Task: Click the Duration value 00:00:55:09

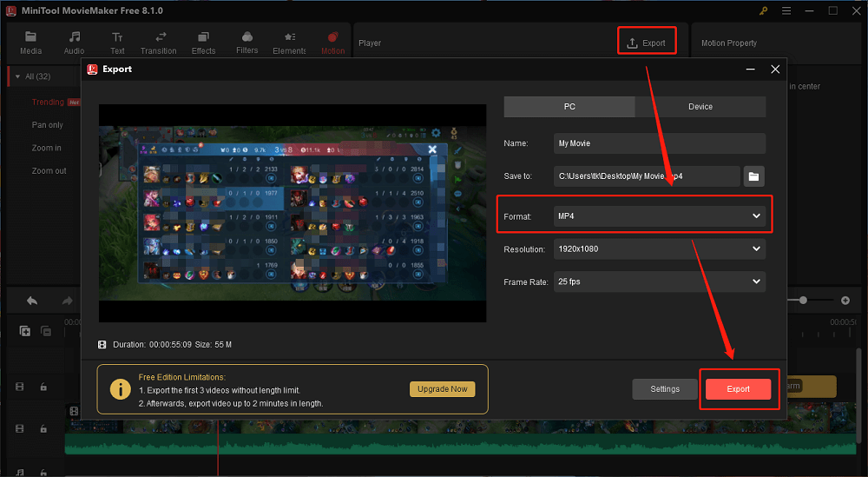Action: (170, 345)
